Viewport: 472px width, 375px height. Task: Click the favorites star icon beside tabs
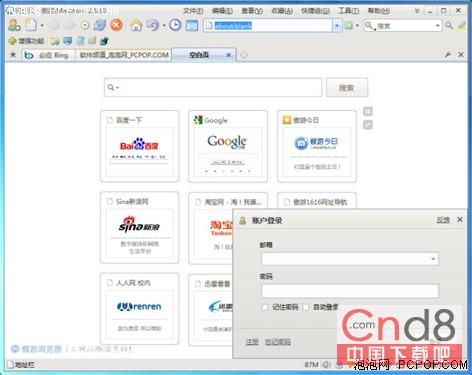(x=13, y=54)
